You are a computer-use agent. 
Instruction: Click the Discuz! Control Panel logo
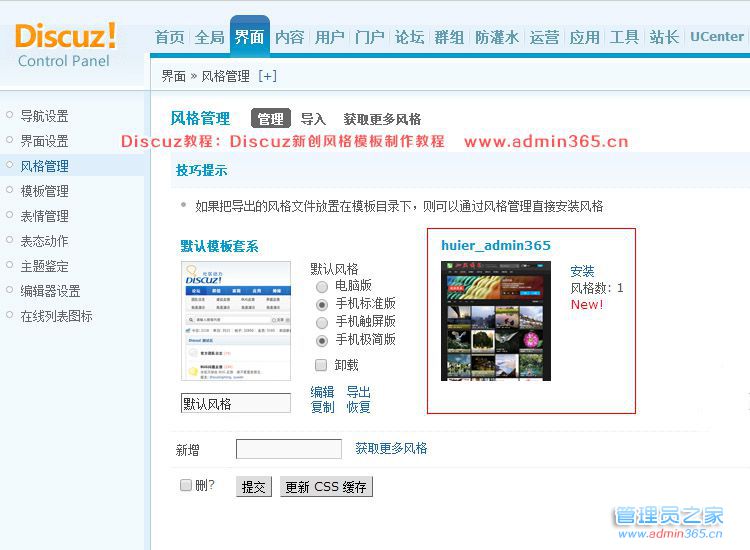65,45
